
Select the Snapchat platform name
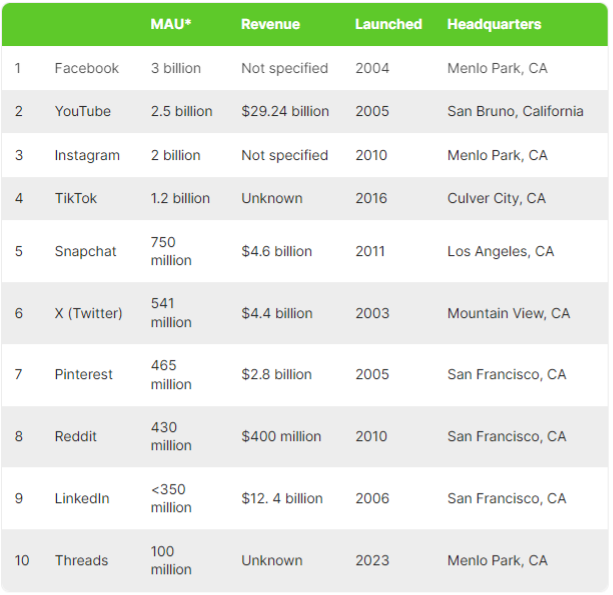[x=85, y=251]
